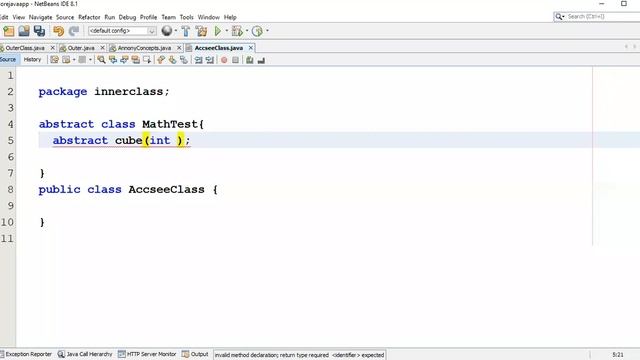Click the Debug Project icon
This screenshot has width=640, height=360.
pos(237,31)
